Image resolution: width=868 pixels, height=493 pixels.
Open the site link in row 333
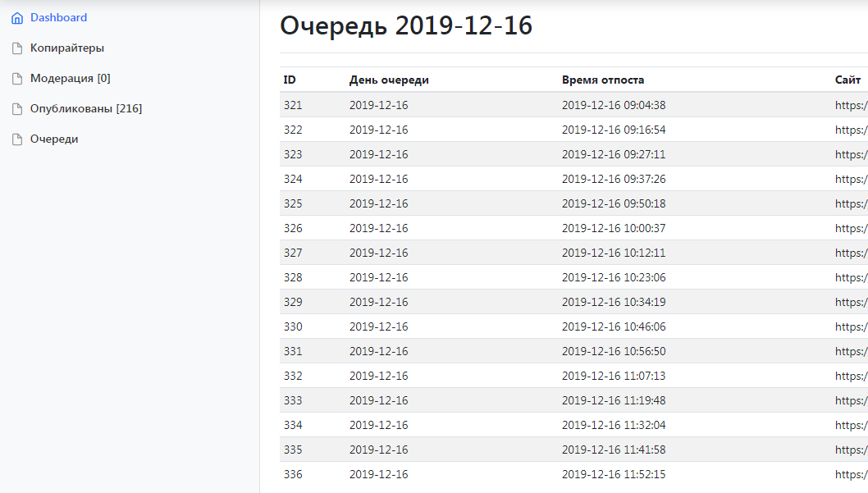(852, 400)
